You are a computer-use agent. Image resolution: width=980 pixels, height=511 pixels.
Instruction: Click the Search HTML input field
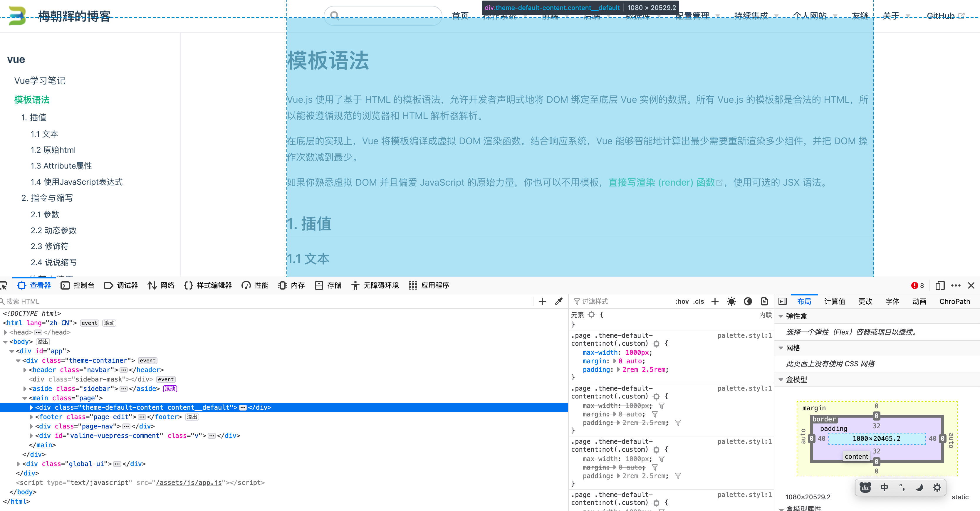coord(266,302)
